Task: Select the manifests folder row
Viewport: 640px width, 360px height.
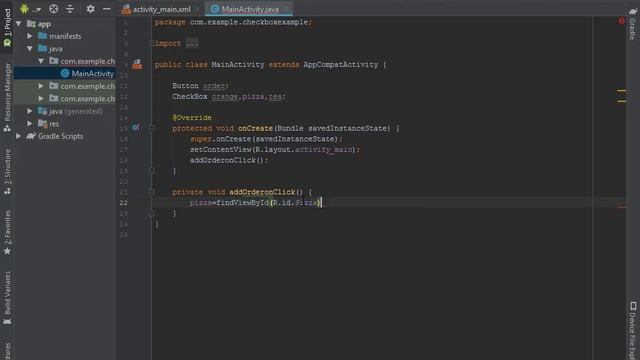Action: 65,36
